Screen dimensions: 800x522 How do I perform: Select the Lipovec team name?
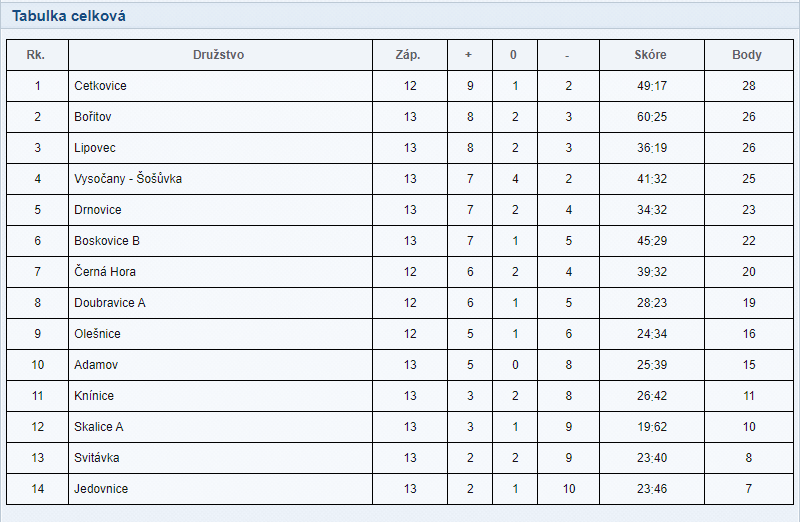(95, 148)
